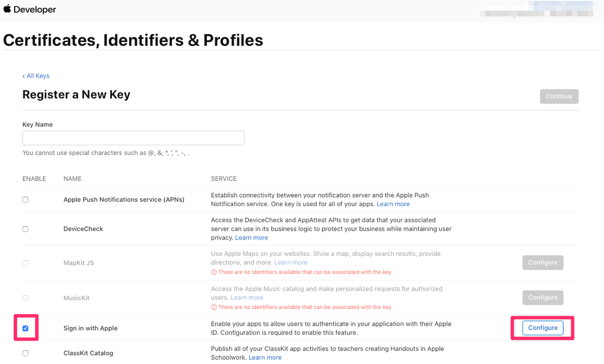Go back to All Keys

[36, 76]
